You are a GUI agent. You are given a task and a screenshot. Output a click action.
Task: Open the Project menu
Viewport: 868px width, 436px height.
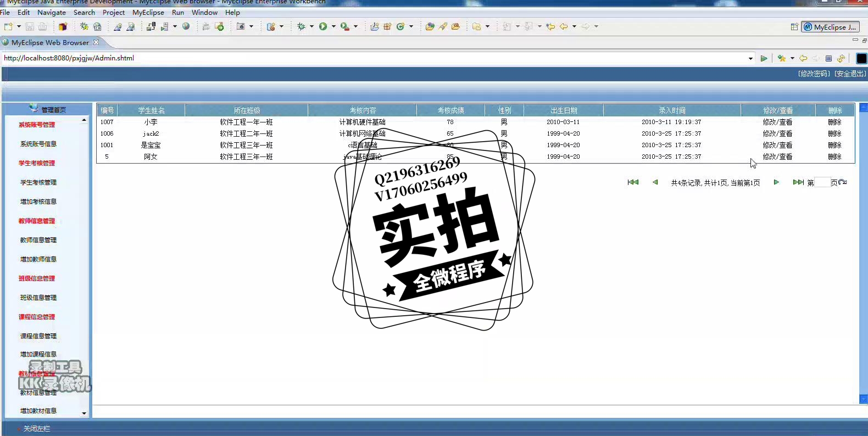114,12
